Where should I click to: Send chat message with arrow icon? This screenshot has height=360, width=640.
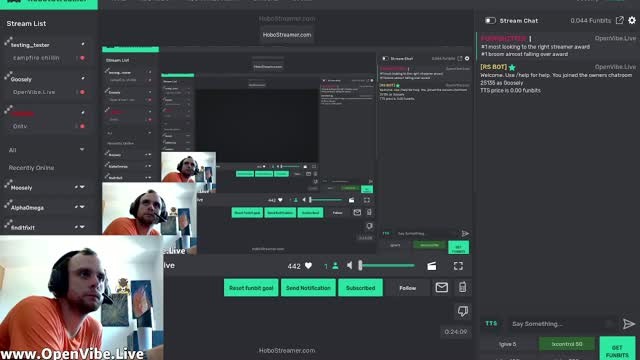coord(629,324)
